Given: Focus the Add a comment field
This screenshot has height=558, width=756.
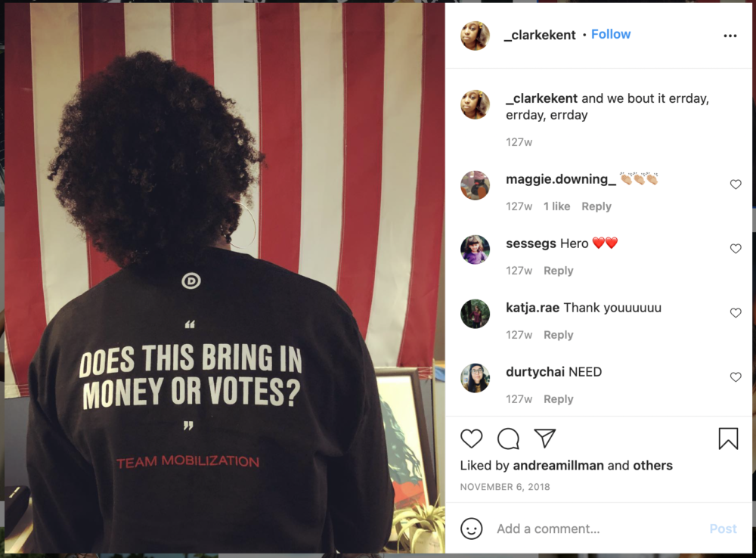Looking at the screenshot, I should [x=598, y=529].
